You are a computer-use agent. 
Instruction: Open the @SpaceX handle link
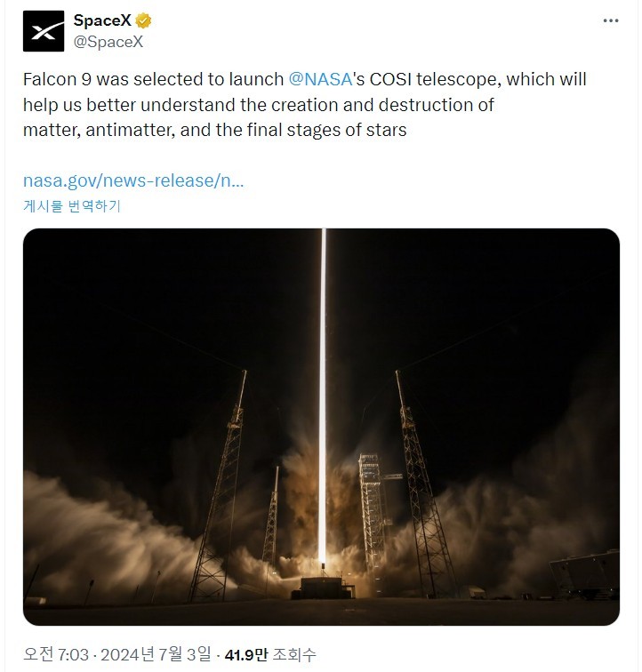(108, 42)
